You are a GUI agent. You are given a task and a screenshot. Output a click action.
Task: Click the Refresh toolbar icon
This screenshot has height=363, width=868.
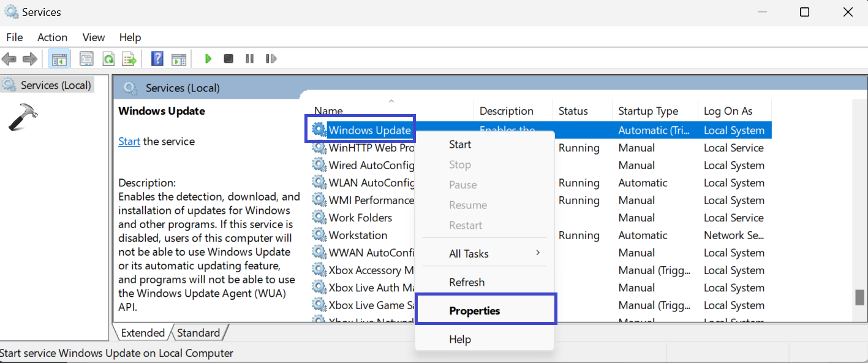coord(108,59)
